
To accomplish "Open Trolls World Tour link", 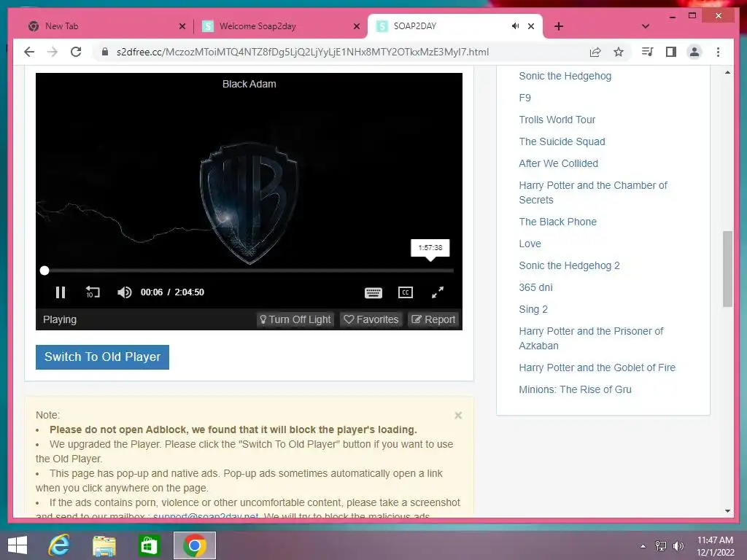I will click(x=557, y=120).
